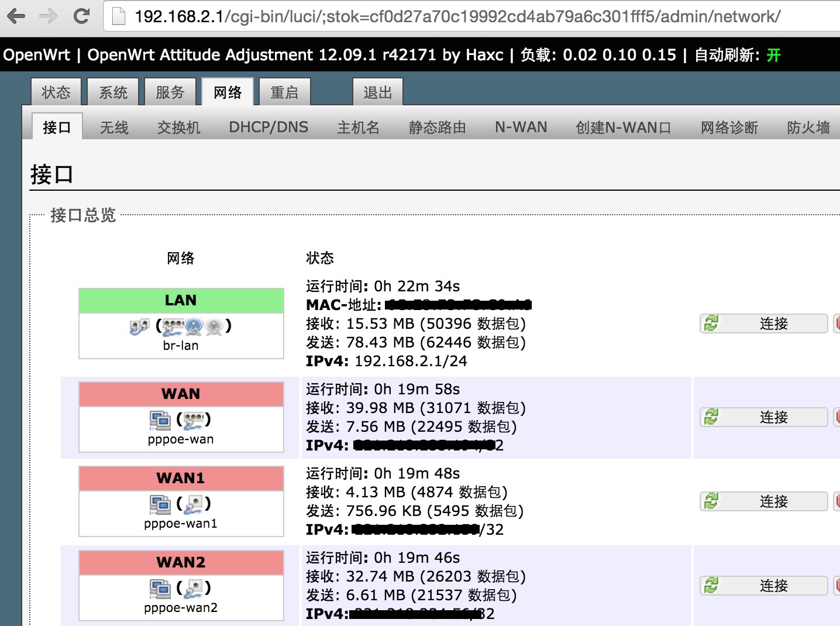Select the 接口 sub tab
The image size is (840, 626).
[x=57, y=127]
